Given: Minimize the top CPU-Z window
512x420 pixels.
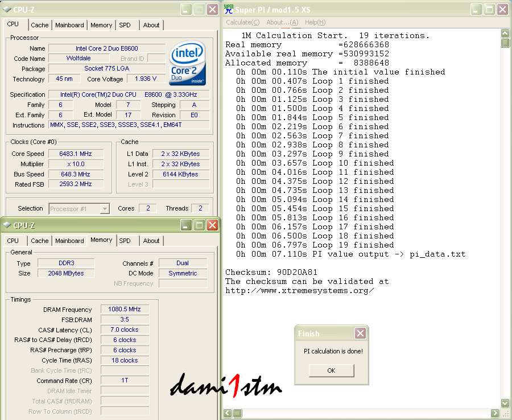Looking at the screenshot, I should point(186,10).
